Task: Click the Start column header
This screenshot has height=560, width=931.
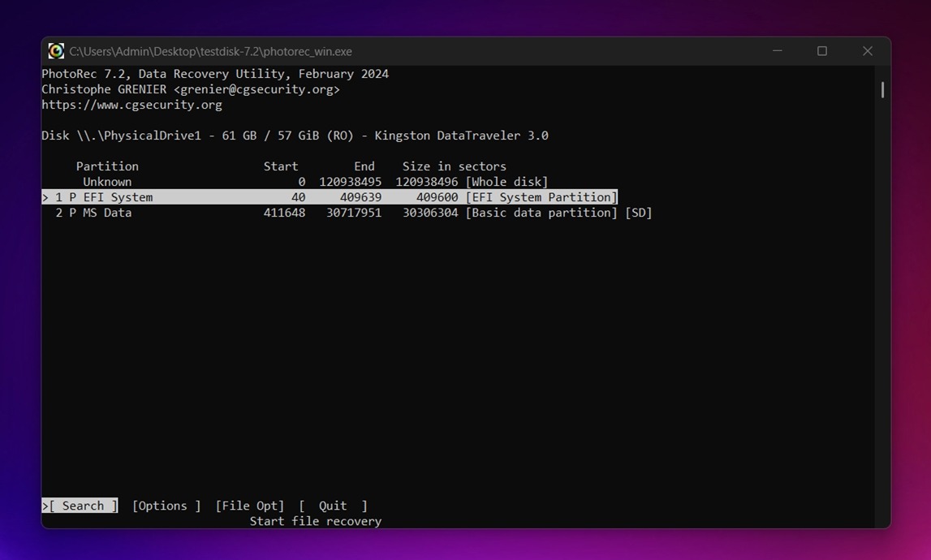Action: click(281, 166)
